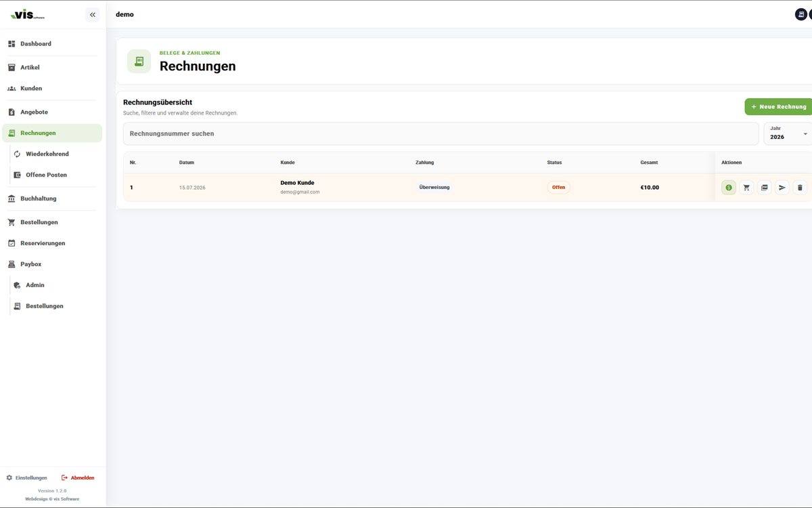This screenshot has height=508, width=812.
Task: Click the vis Software logo
Action: click(28, 14)
